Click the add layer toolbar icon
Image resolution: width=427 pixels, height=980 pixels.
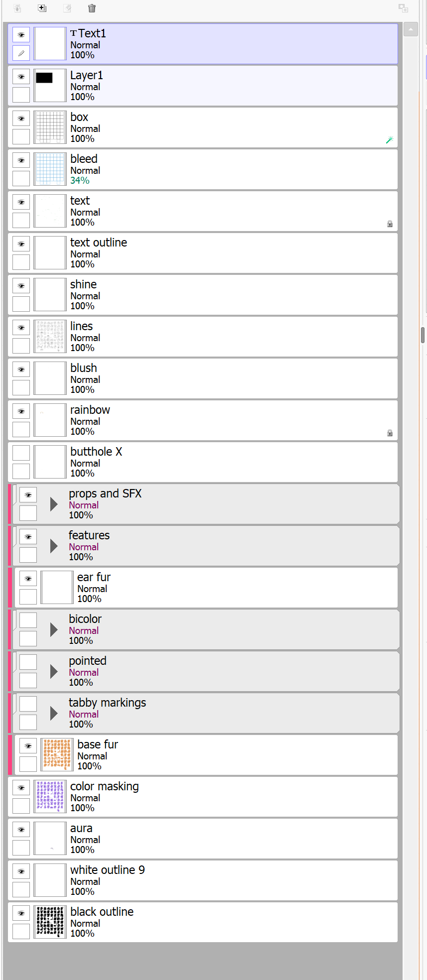[42, 8]
